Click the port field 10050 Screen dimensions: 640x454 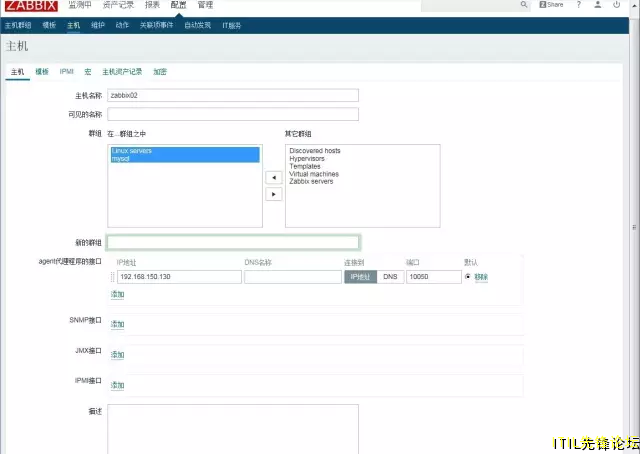pyautogui.click(x=433, y=277)
